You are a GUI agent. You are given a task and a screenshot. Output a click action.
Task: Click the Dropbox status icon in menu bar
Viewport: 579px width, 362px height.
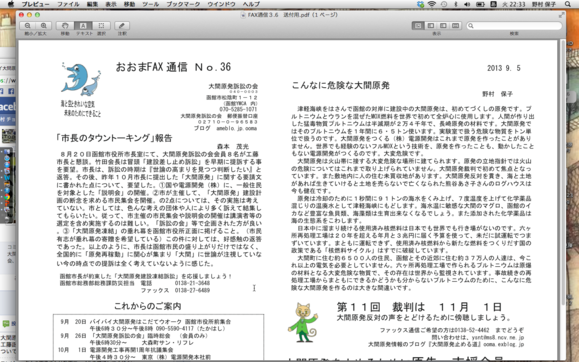(421, 4)
